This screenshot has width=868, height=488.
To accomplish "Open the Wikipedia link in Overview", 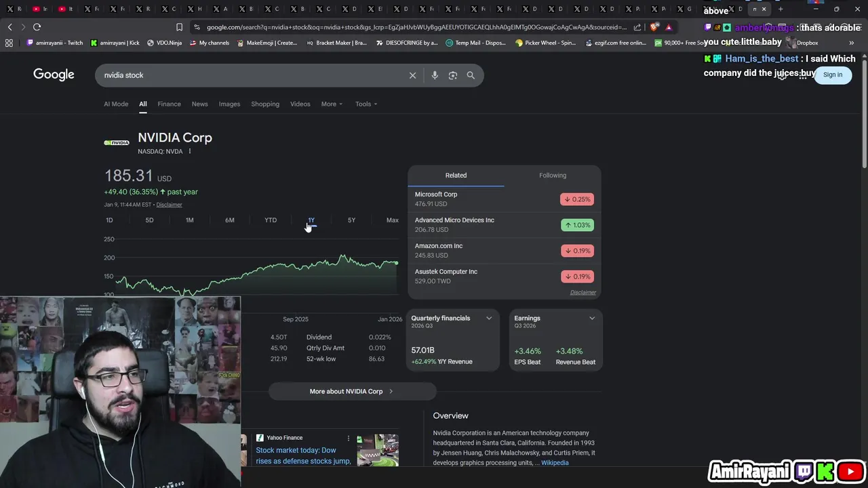I will click(x=555, y=463).
